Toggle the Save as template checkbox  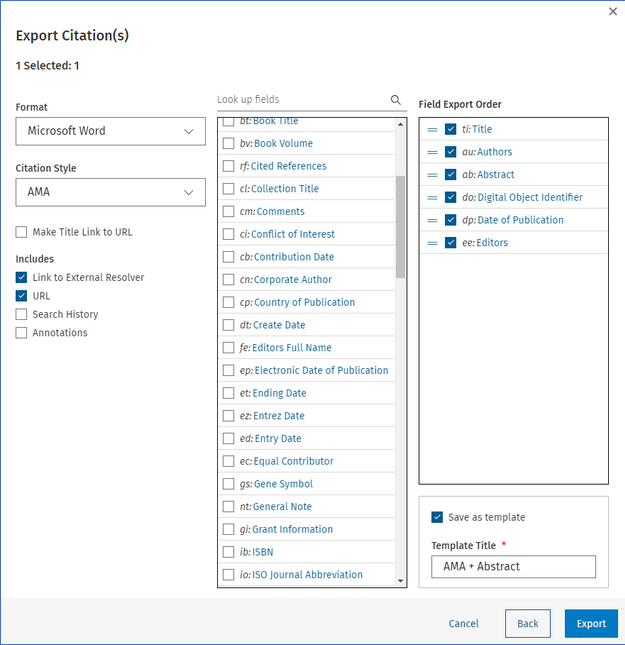(437, 517)
